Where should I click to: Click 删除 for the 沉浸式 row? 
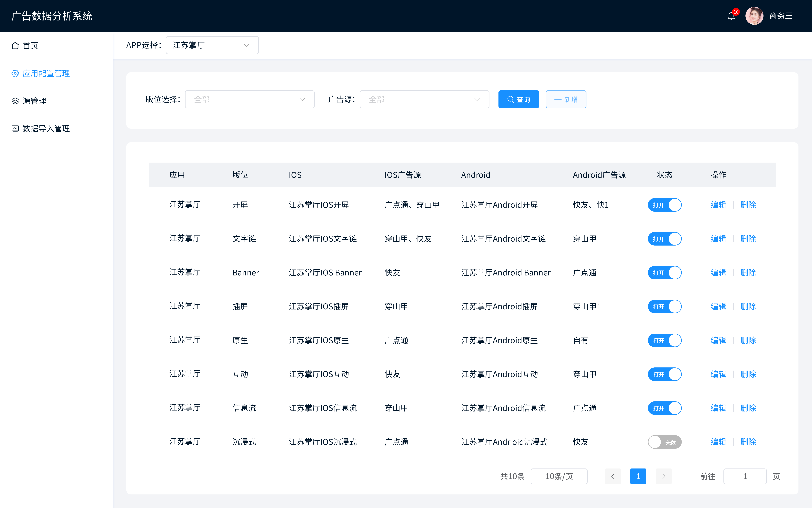(x=748, y=442)
